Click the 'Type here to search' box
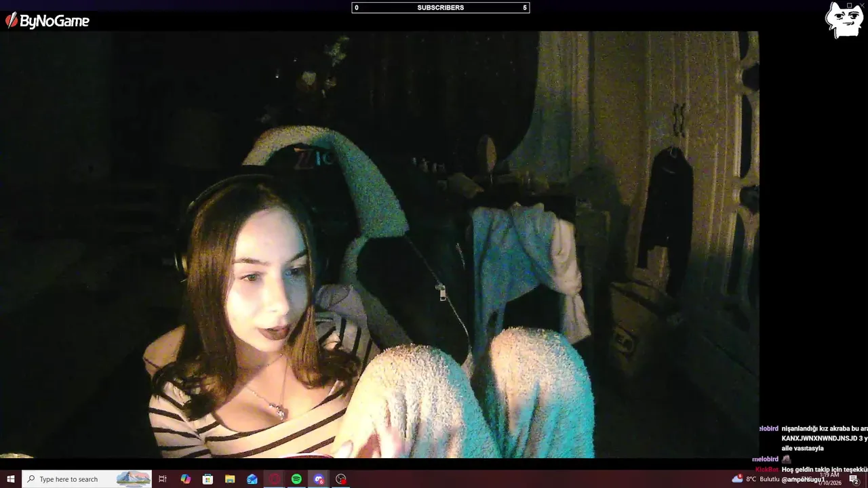This screenshot has height=488, width=868. pyautogui.click(x=87, y=479)
